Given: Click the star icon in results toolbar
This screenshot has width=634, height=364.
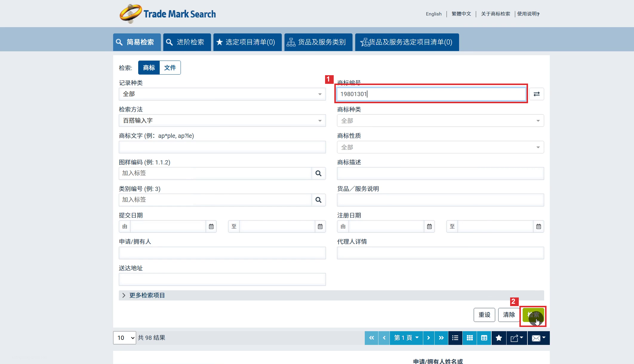Looking at the screenshot, I should pyautogui.click(x=499, y=338).
